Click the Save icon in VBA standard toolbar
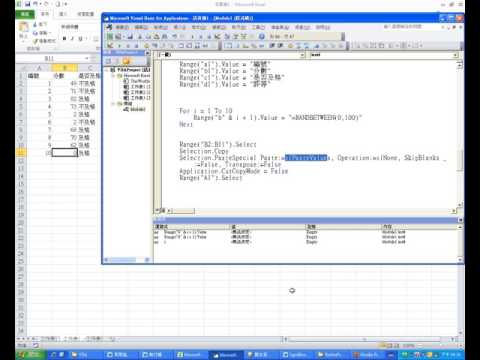 (x=130, y=36)
